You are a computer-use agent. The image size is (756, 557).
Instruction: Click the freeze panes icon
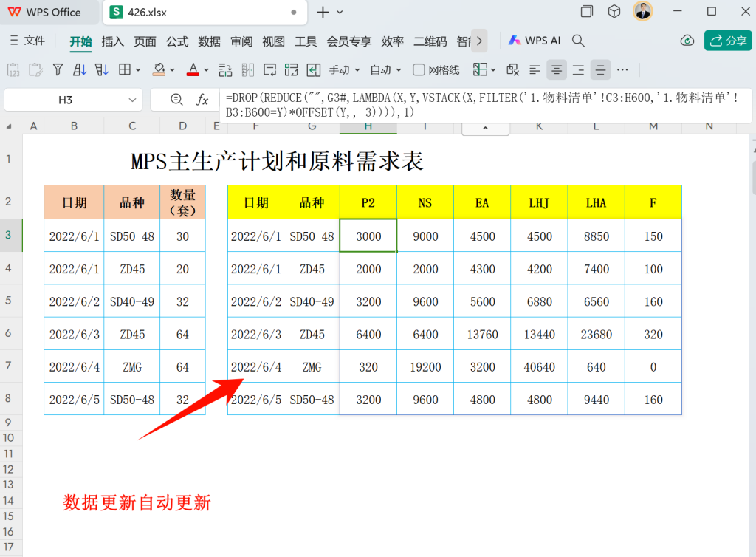point(480,70)
